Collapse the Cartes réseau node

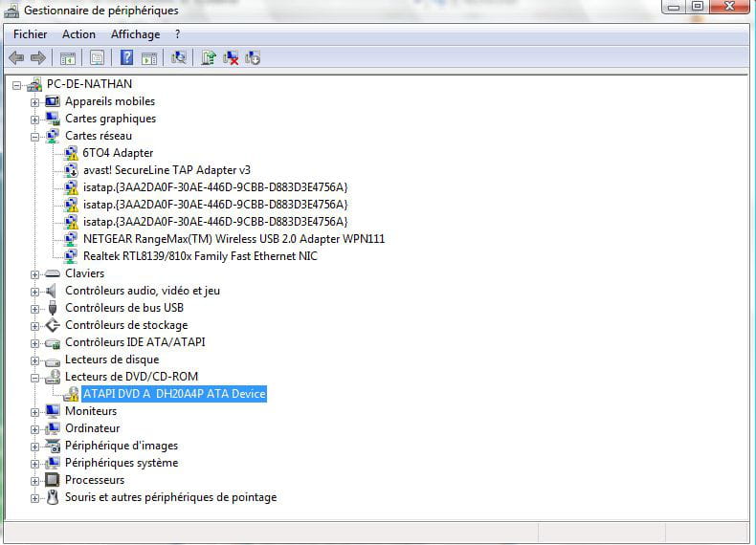(34, 138)
